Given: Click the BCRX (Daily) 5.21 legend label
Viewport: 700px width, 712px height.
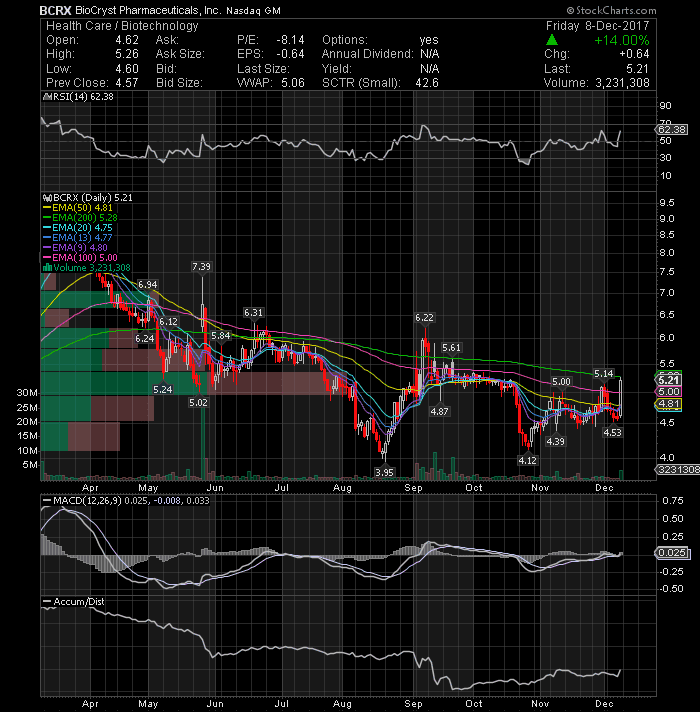Looking at the screenshot, I should 93,198.
